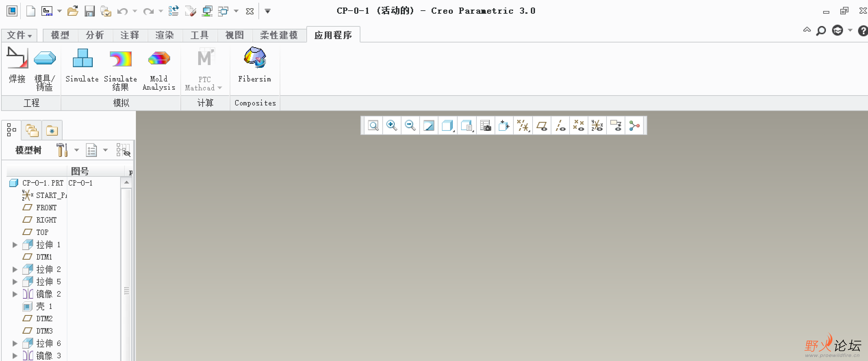Image resolution: width=868 pixels, height=361 pixels.
Task: Switch to the 渲染 (Render) ribbon tab
Action: tap(165, 35)
